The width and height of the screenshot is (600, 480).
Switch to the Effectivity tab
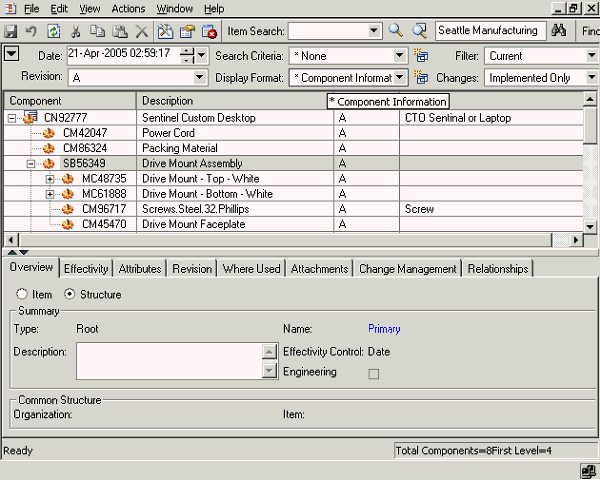[x=86, y=268]
